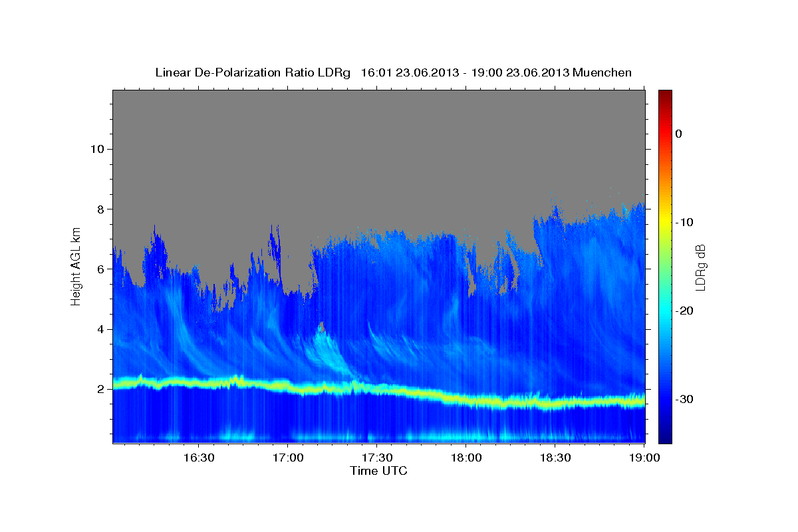Click the colorbar value -20
Image resolution: width=798 pixels, height=532 pixels.
point(684,311)
